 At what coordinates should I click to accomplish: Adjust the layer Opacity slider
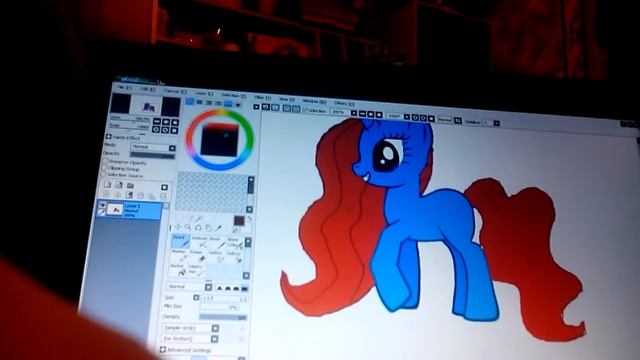(x=152, y=156)
